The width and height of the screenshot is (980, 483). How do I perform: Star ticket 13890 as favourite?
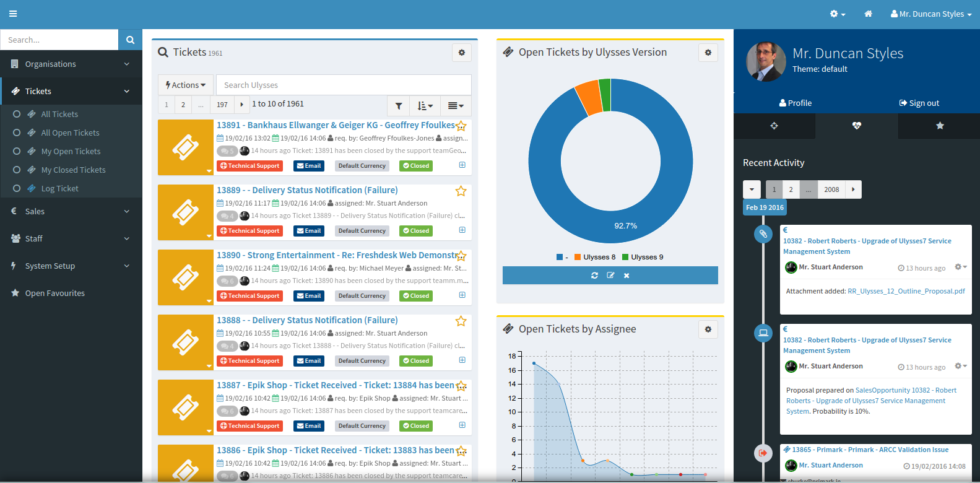pyautogui.click(x=461, y=256)
